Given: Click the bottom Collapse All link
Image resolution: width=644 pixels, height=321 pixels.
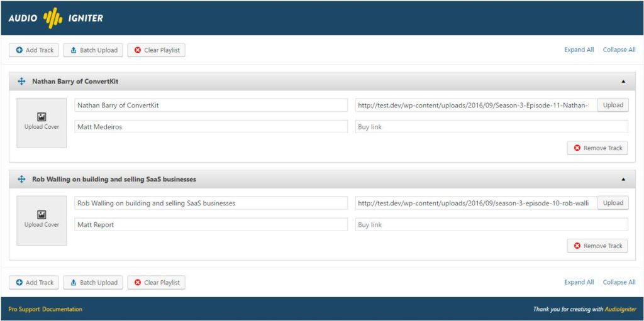Looking at the screenshot, I should (x=619, y=282).
